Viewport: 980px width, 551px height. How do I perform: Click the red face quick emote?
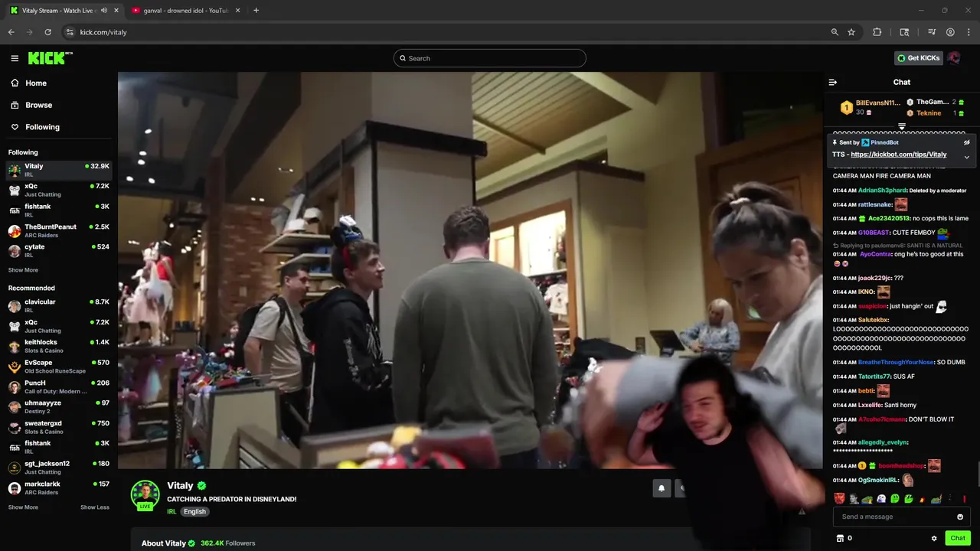pyautogui.click(x=840, y=498)
